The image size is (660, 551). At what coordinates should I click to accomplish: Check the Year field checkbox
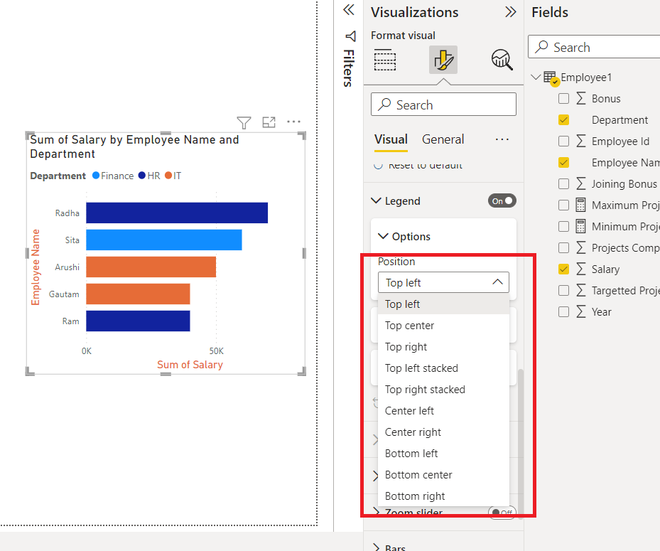(x=563, y=312)
